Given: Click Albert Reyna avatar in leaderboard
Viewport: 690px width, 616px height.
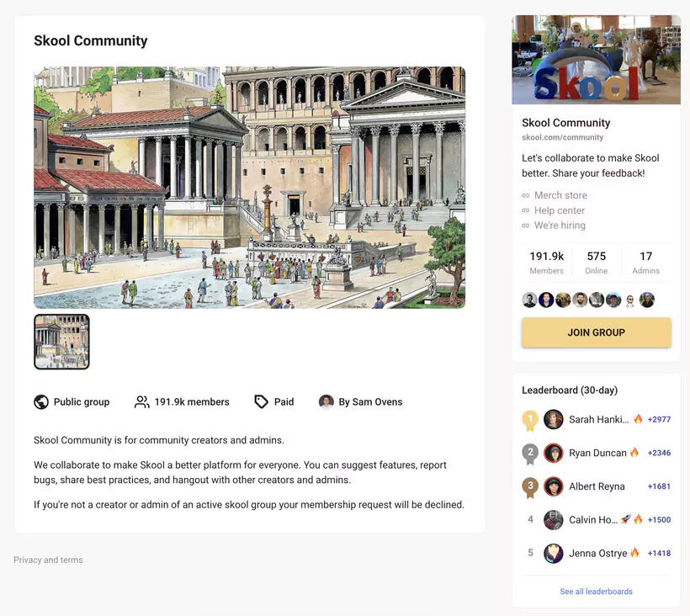Looking at the screenshot, I should 554,486.
